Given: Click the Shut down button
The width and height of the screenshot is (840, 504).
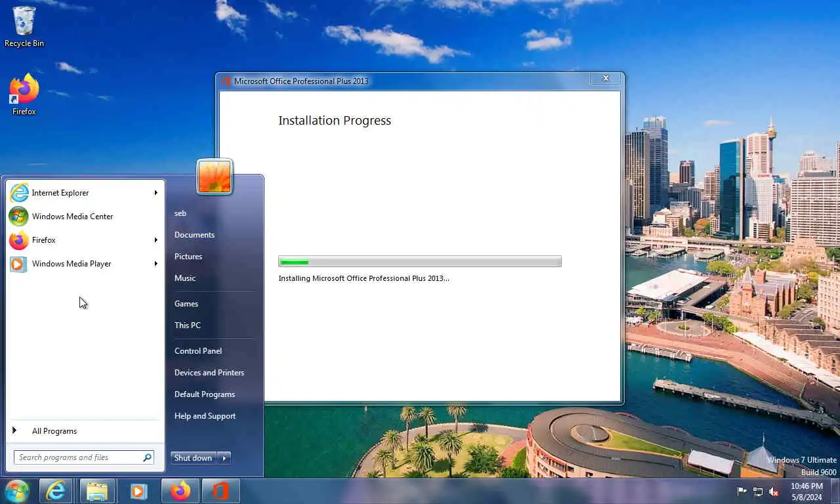Looking at the screenshot, I should [x=194, y=458].
